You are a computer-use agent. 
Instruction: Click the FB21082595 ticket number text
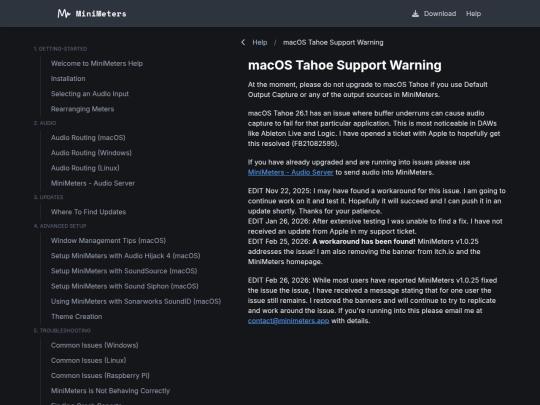coord(315,144)
